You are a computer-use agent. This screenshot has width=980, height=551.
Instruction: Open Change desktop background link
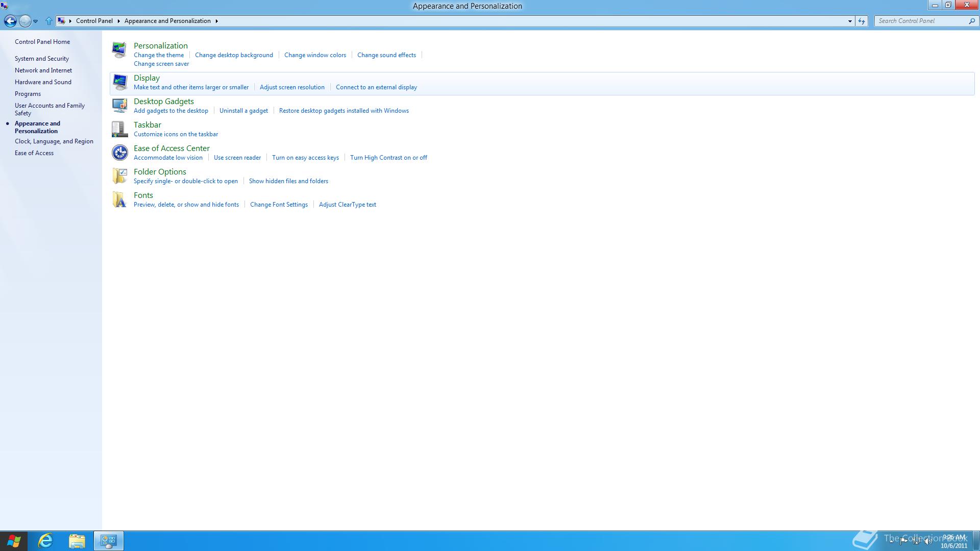[234, 55]
